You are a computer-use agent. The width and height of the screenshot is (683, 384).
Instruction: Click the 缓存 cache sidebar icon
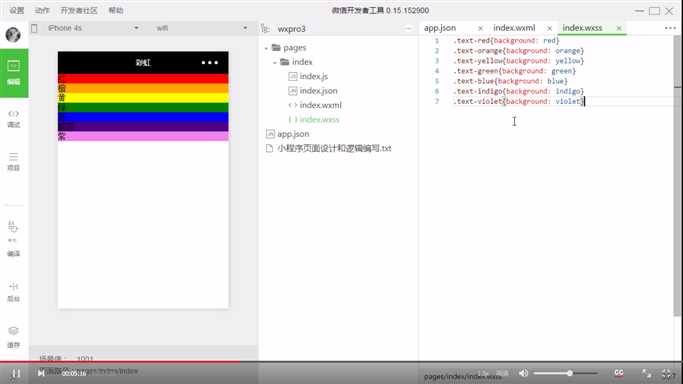click(x=14, y=337)
